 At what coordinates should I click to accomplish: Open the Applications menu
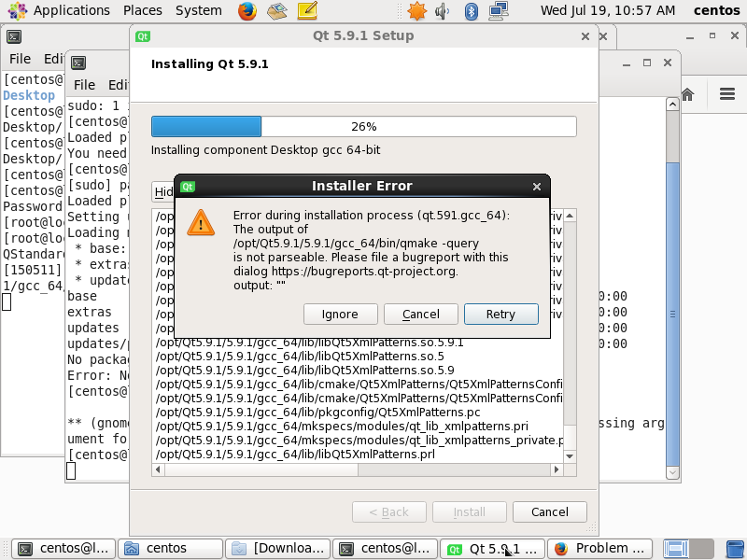click(x=72, y=10)
